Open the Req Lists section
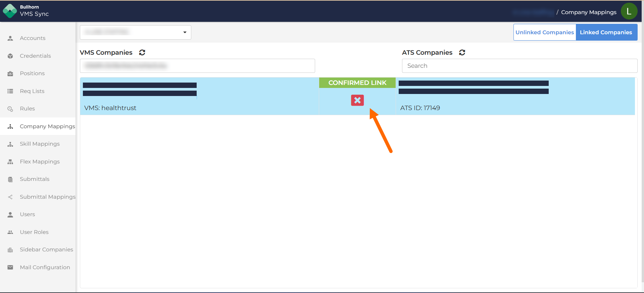This screenshot has height=293, width=644. (x=32, y=91)
